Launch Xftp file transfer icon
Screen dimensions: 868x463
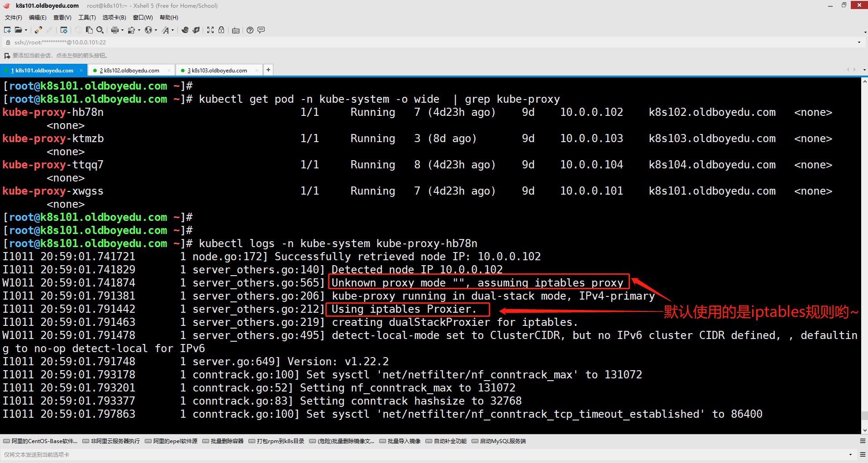coord(196,30)
